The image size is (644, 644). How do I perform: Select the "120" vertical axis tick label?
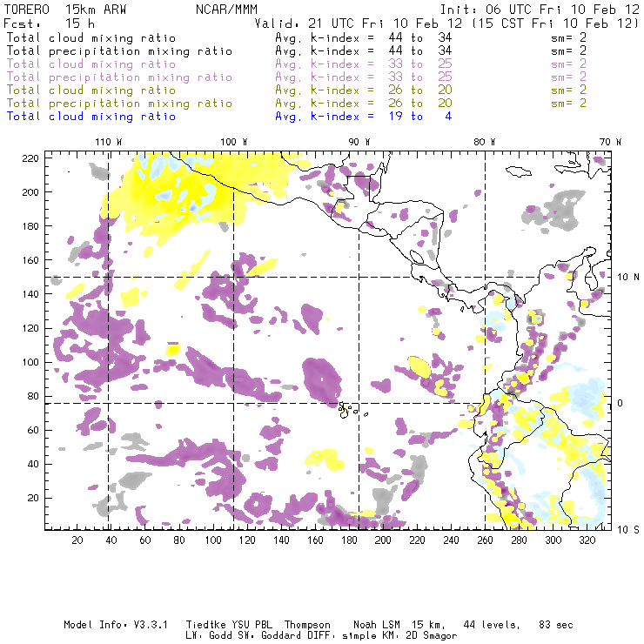tap(30, 328)
